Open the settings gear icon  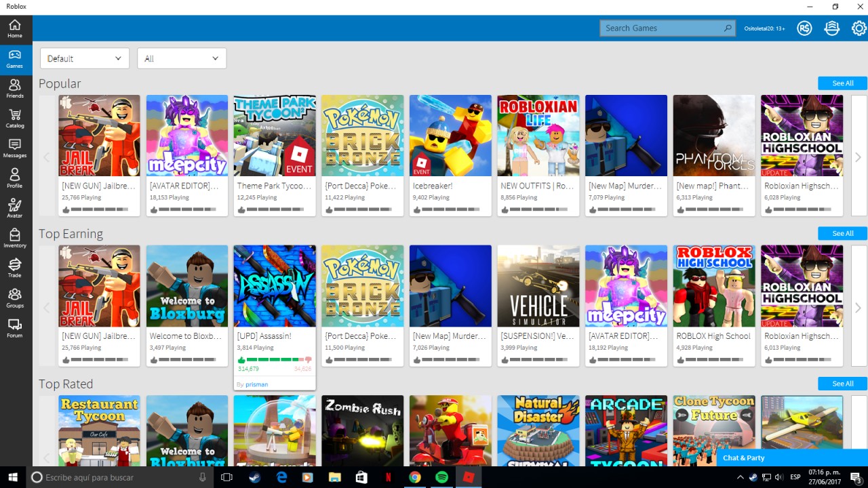click(x=859, y=28)
